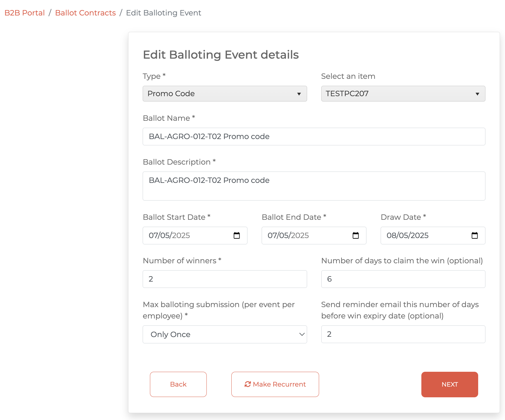Go to B2B Portal breadcrumb
This screenshot has height=420, width=505.
point(25,13)
